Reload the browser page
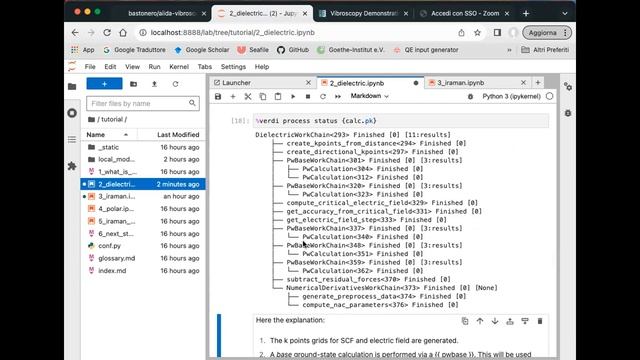Image resolution: width=640 pixels, height=360 pixels. tap(107, 33)
